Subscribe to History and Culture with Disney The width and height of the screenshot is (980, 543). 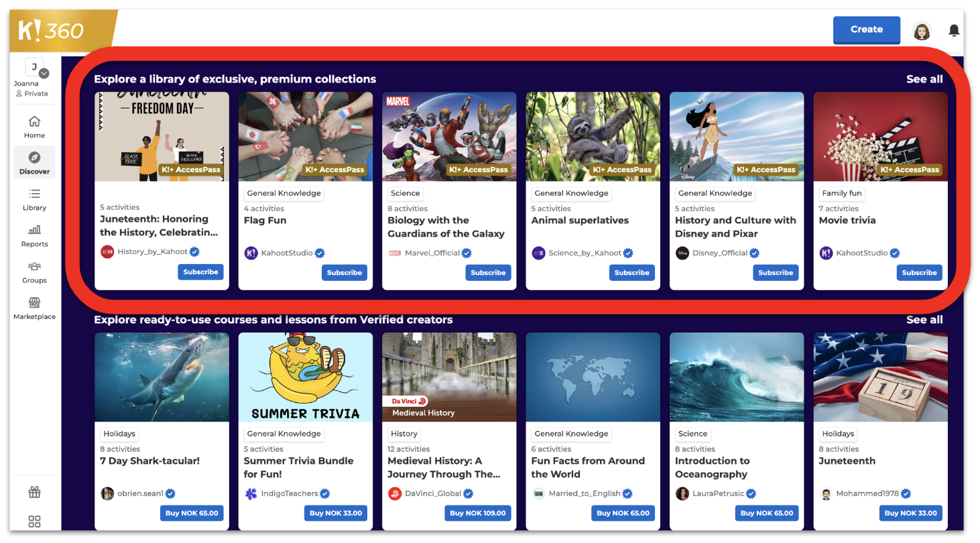click(776, 273)
